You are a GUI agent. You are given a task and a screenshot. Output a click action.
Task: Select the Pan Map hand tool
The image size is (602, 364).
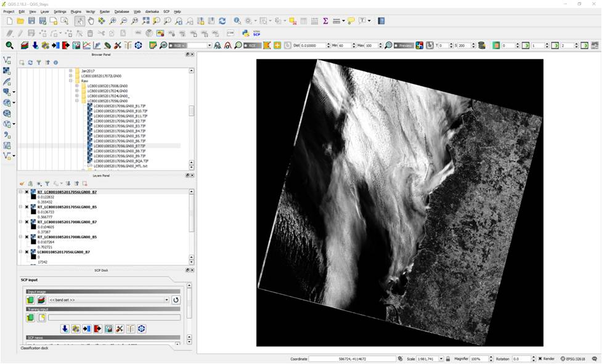[x=91, y=21]
